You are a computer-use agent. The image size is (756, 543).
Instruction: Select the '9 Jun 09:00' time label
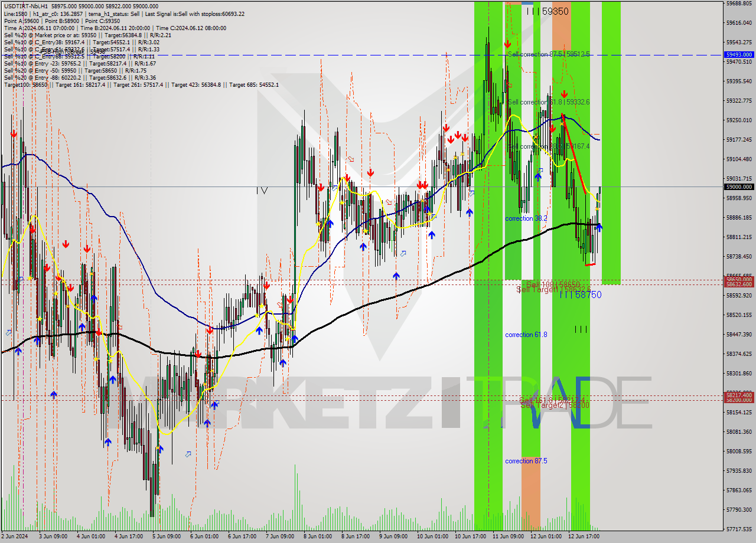click(393, 537)
